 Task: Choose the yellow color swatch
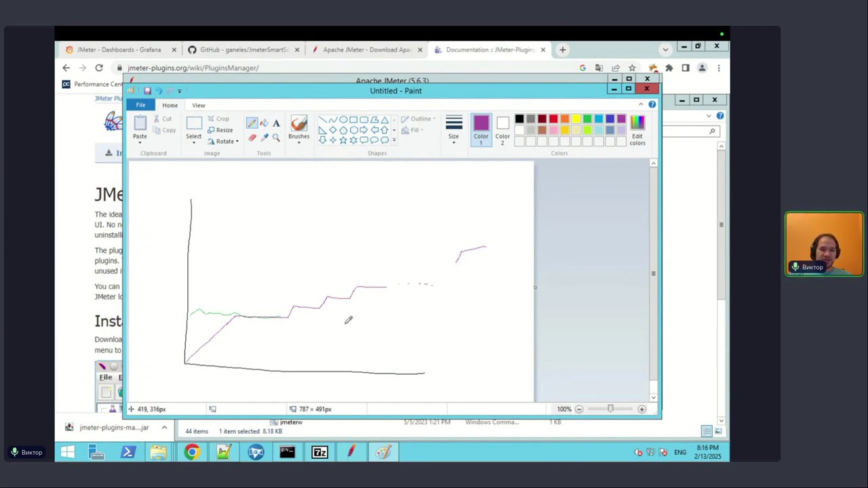(576, 119)
